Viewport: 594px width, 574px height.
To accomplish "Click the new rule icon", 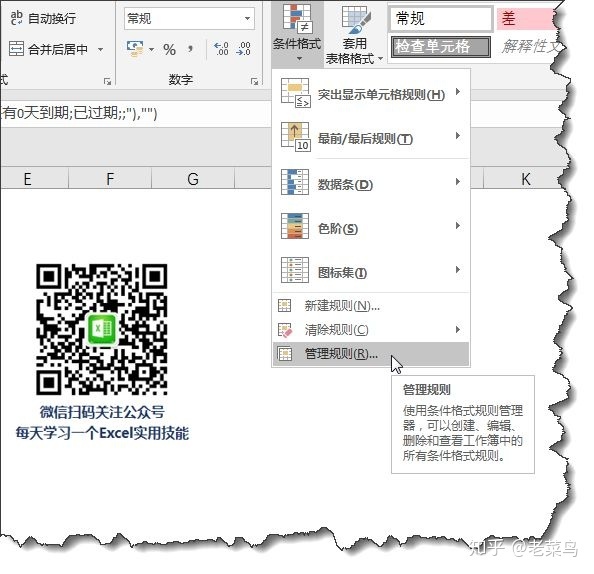I will pos(284,305).
